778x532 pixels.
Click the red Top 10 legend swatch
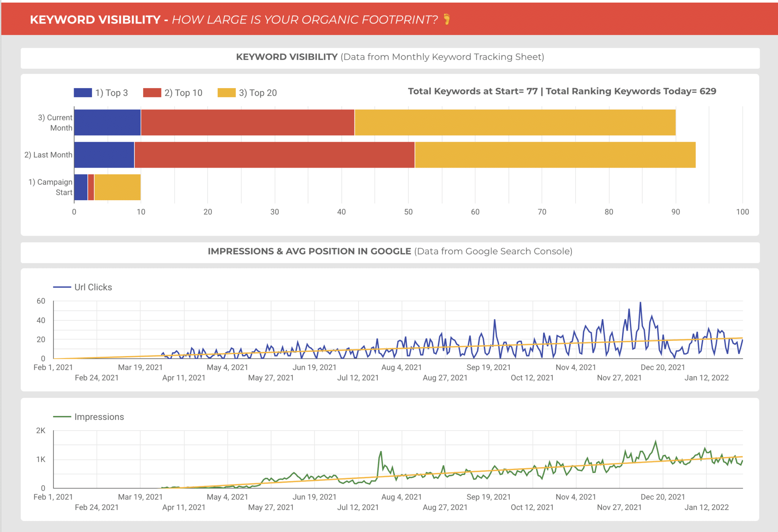point(152,93)
